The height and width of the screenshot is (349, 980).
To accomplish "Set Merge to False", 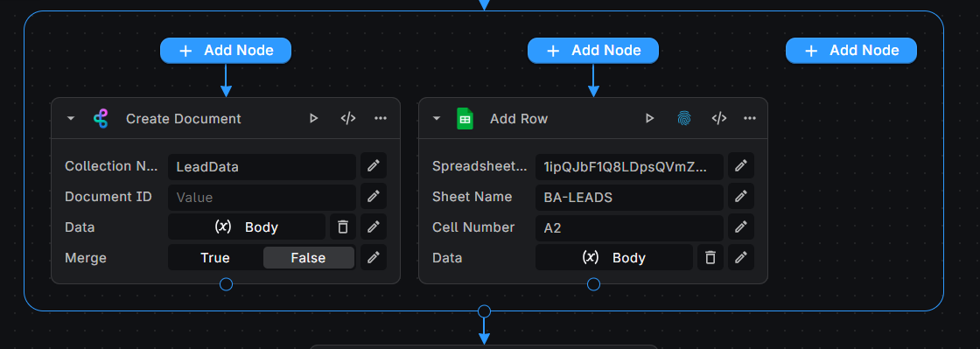I will click(308, 258).
